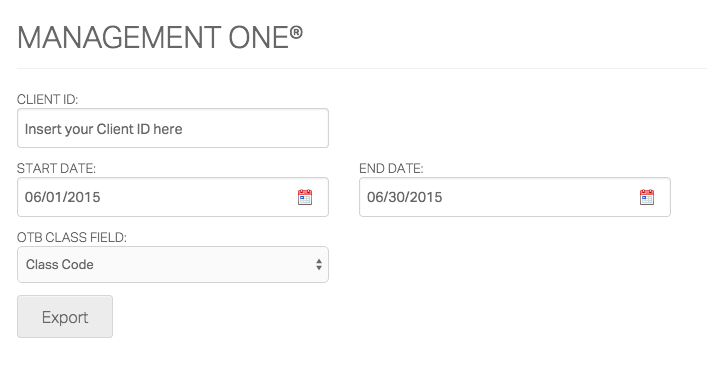
Task: Expand the OTB Class Field dropdown
Action: click(173, 265)
